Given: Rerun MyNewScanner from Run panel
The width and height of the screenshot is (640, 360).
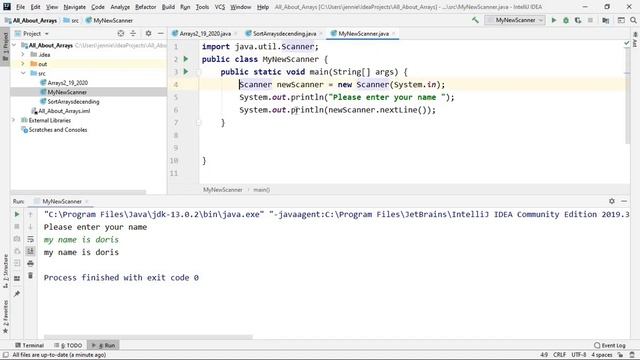Looking at the screenshot, I should pos(17,214).
